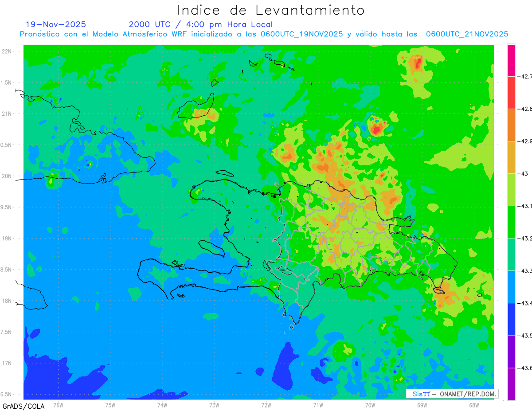Click the colorbar value "-42.9"

click(x=526, y=141)
